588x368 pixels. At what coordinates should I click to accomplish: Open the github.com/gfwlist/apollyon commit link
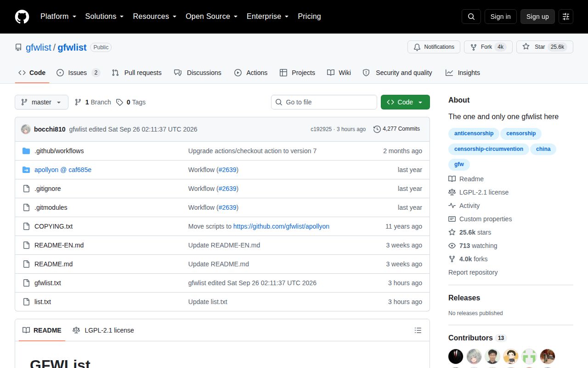(281, 226)
